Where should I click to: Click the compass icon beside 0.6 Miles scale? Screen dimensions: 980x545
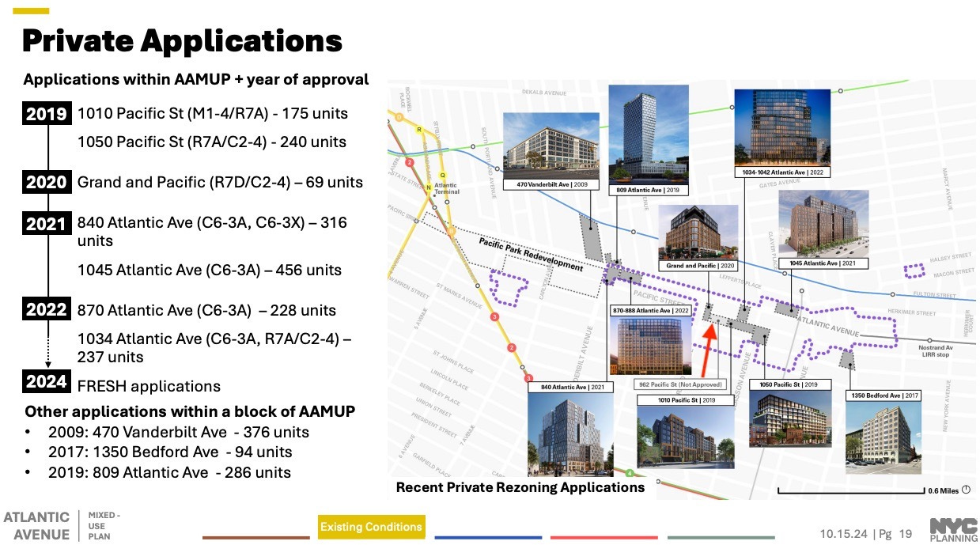tap(967, 490)
